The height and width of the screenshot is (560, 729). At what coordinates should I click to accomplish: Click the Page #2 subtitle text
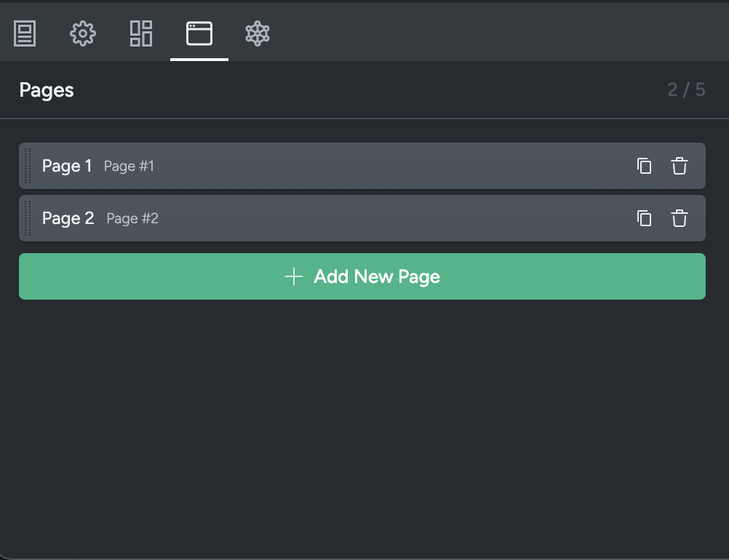[132, 219]
